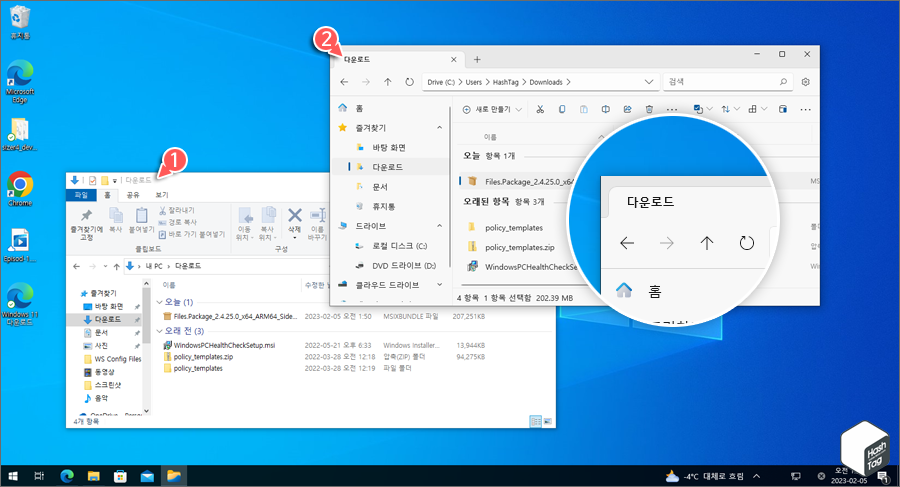Switch to the 보기 ribbon tab in Explorer

[162, 195]
